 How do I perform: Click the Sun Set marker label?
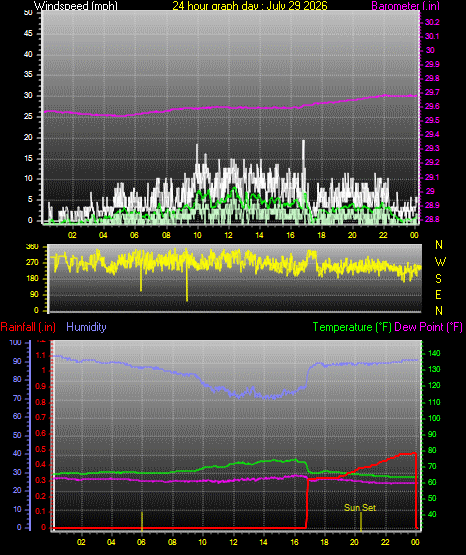click(x=360, y=508)
